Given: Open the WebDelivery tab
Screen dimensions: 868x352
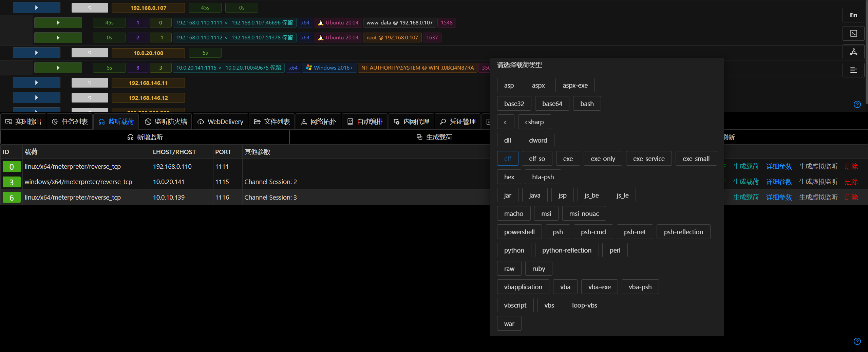Looking at the screenshot, I should (x=221, y=122).
